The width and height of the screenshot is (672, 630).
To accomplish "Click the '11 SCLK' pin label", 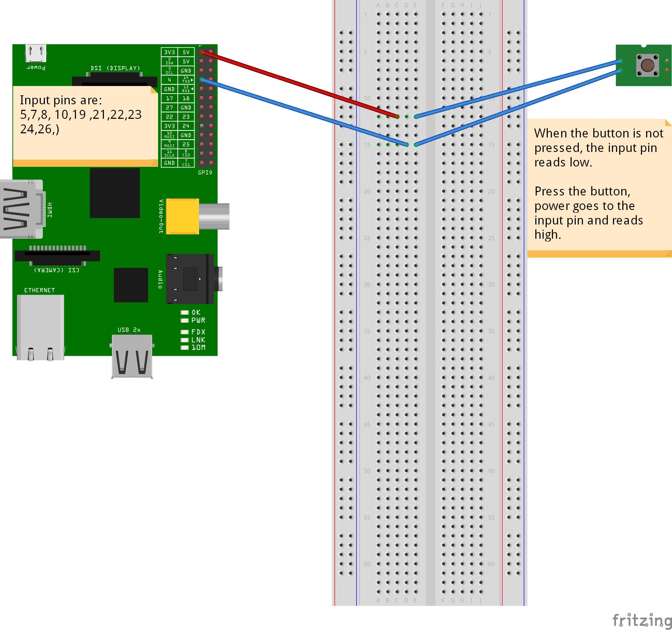I will click(169, 154).
